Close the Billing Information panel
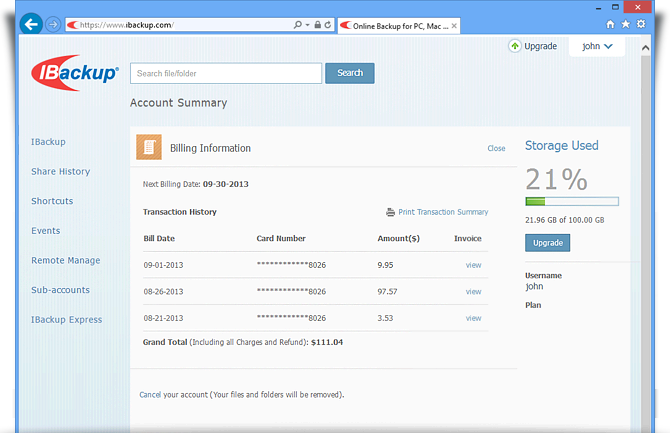Screen dimensions: 670x433 point(496,148)
